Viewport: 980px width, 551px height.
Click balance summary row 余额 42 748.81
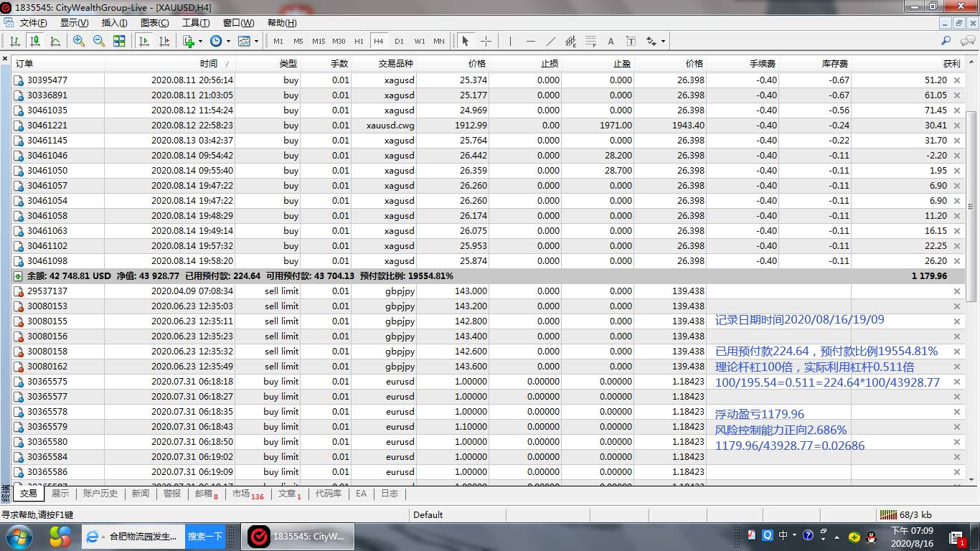coord(489,276)
